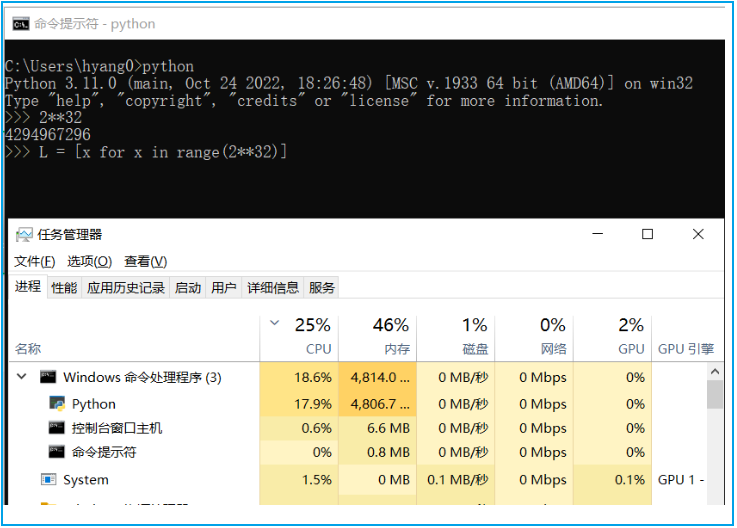
Task: Click the 0.1 MB/秒 disk value for System
Action: (x=458, y=480)
